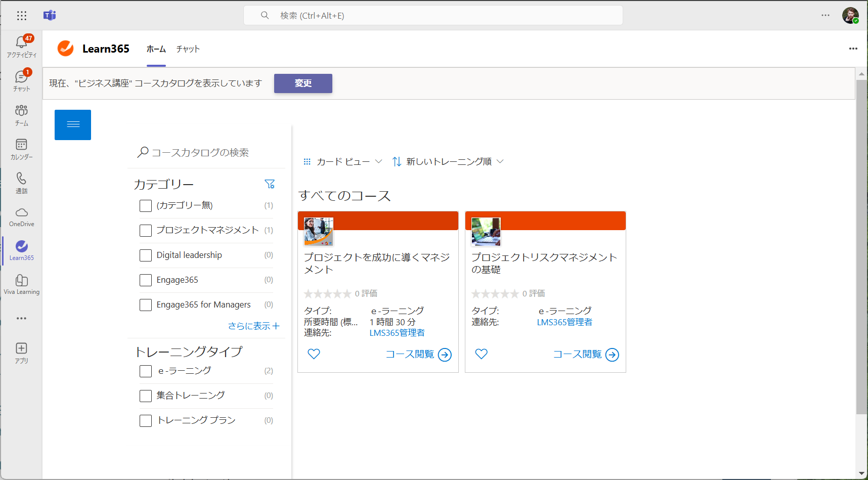Click the scroll down arrow at bottom right

coord(861,474)
